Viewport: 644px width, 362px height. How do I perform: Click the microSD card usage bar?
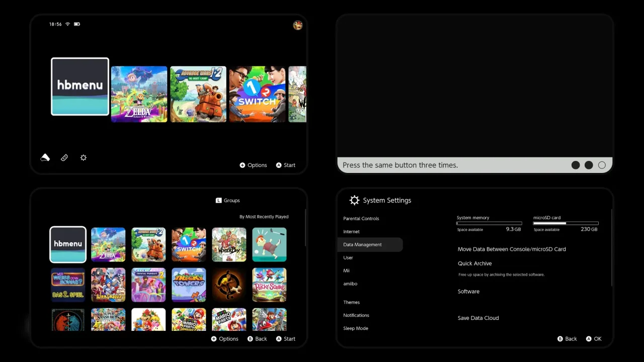point(566,223)
